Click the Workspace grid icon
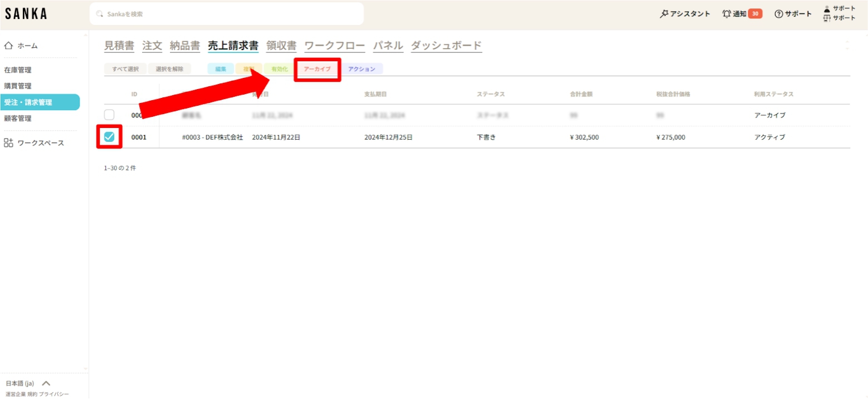The height and width of the screenshot is (399, 868). 8,143
